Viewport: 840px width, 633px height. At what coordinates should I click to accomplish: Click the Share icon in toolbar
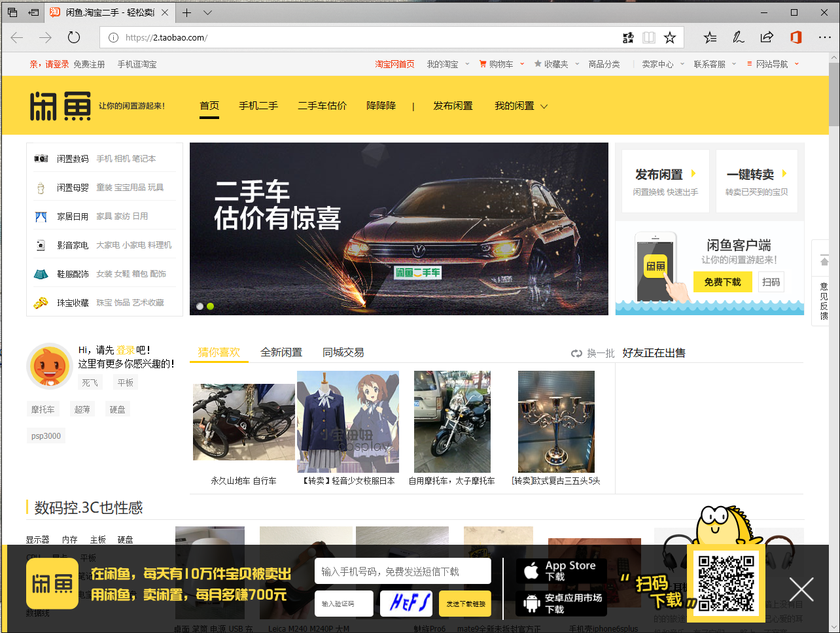[x=767, y=38]
